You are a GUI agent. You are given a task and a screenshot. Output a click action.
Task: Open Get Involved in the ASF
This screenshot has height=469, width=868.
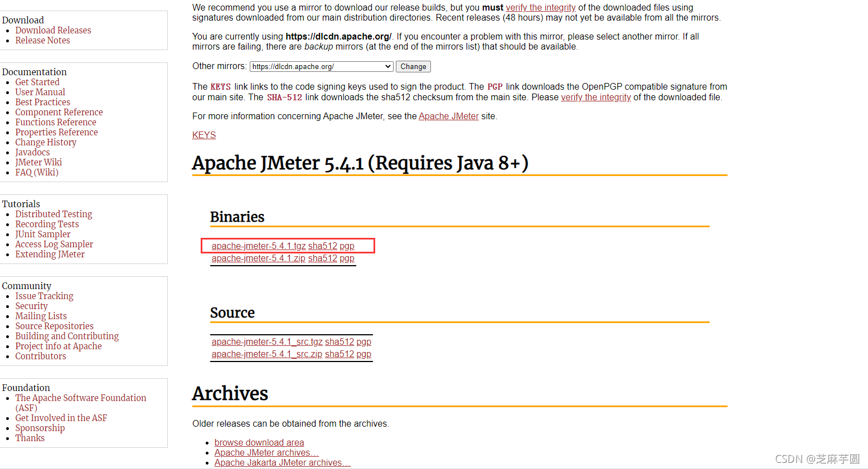click(x=61, y=418)
